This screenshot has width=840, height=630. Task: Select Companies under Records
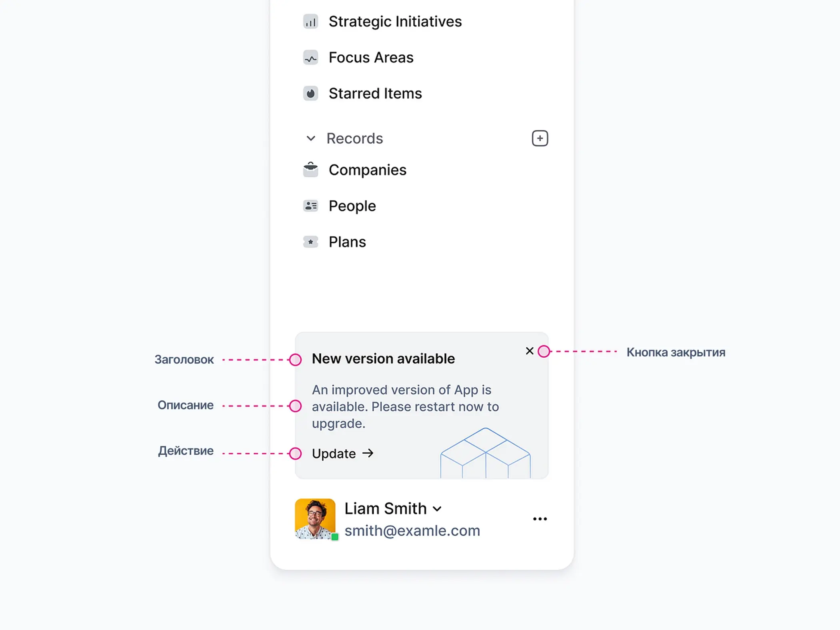point(367,170)
